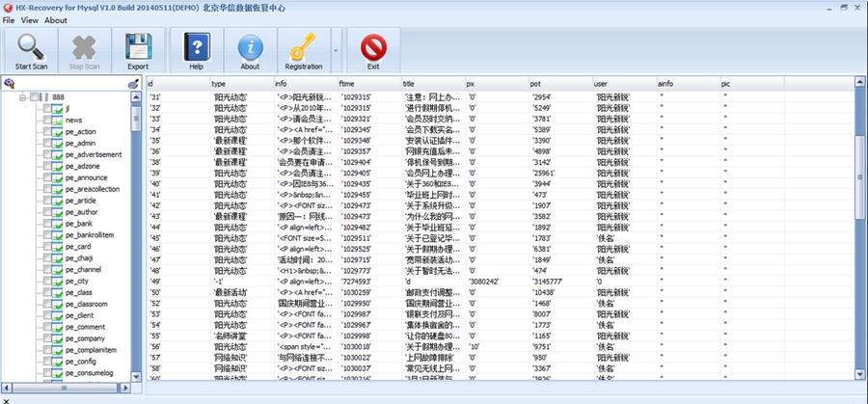The height and width of the screenshot is (404, 868).
Task: Click the table icon beside pe_config
Action: [58, 362]
